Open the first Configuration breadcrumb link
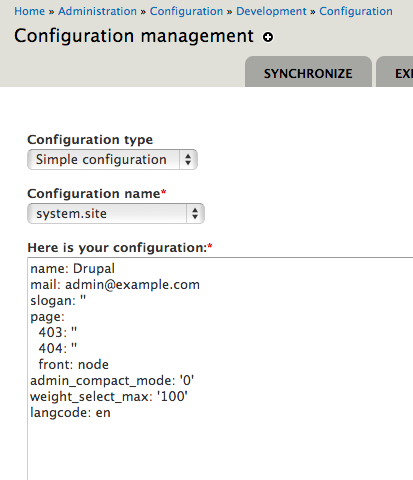The image size is (413, 480). [186, 11]
